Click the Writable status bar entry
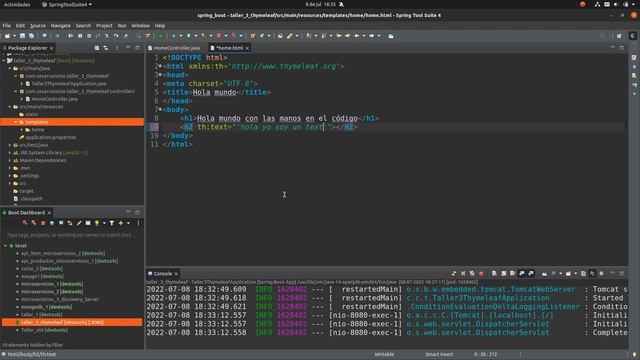The height and width of the screenshot is (360, 640). tap(384, 354)
